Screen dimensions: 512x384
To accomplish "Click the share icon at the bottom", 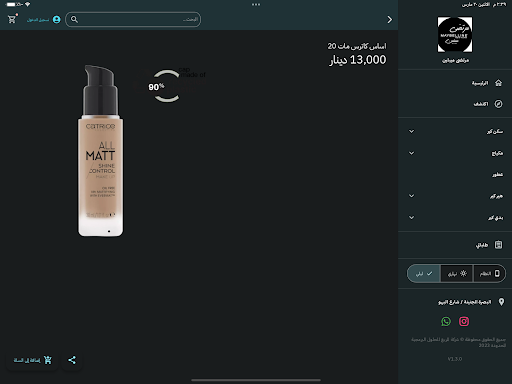I will tap(72, 360).
